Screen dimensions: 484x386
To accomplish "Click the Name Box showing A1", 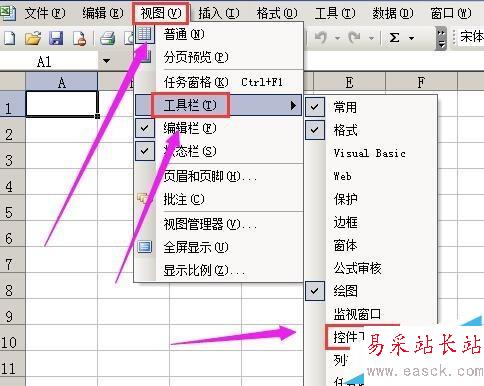I will pos(50,61).
